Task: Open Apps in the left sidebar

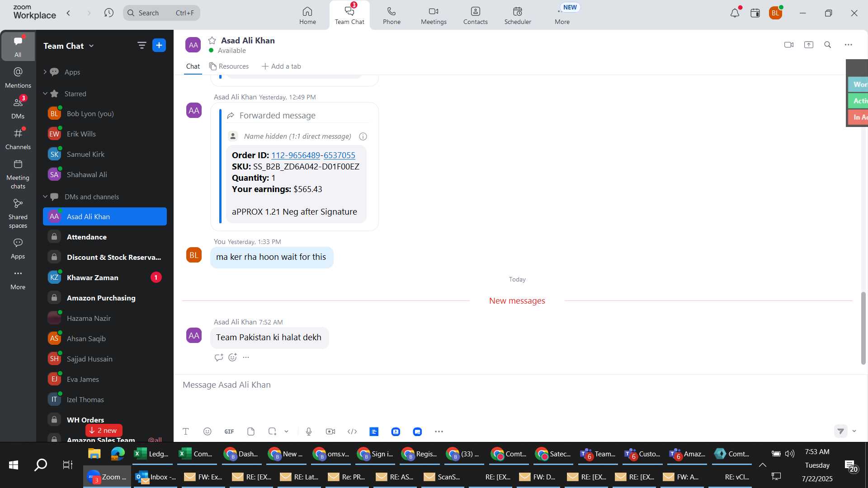Action: 18,249
